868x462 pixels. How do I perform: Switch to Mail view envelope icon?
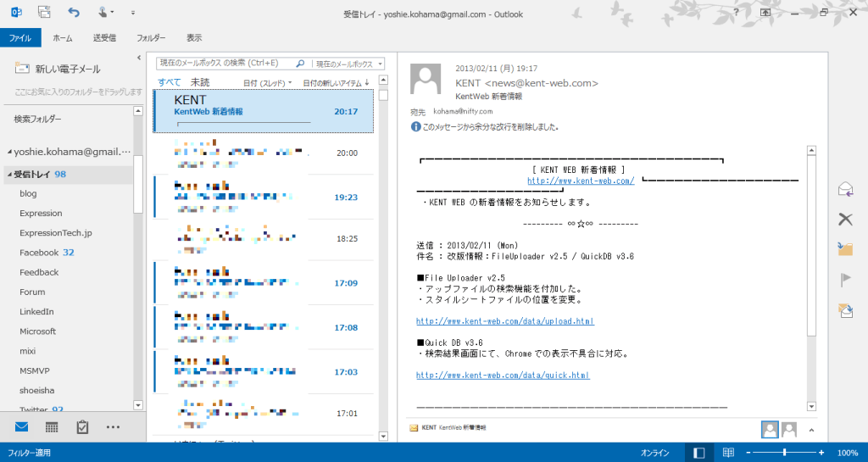click(x=21, y=426)
